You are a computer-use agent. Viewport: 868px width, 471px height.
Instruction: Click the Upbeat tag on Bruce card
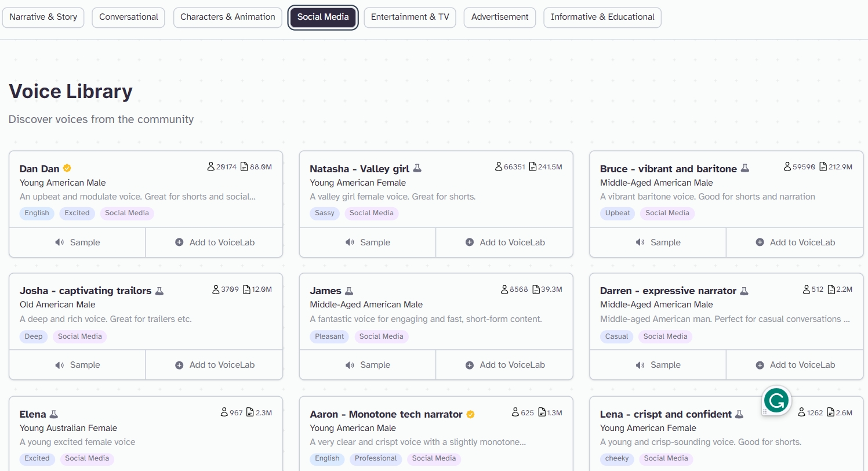point(618,213)
